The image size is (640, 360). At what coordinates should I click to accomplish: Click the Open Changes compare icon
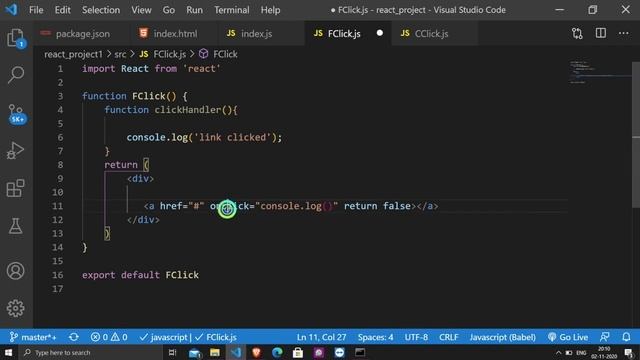tap(577, 33)
